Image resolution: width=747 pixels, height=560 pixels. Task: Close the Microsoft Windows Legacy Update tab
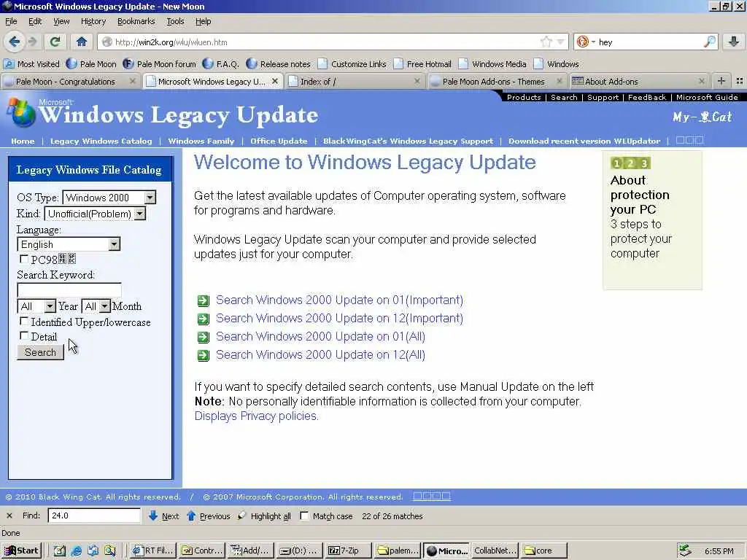pyautogui.click(x=275, y=82)
